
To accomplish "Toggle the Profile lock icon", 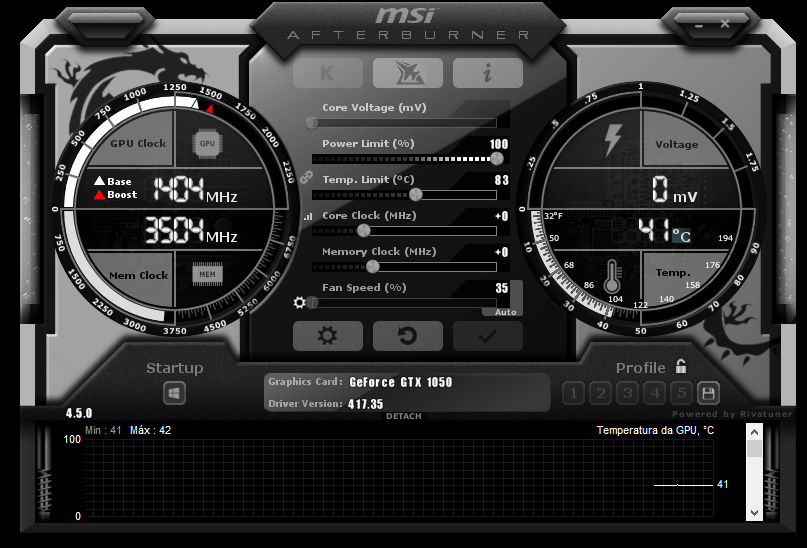I will pos(681,366).
